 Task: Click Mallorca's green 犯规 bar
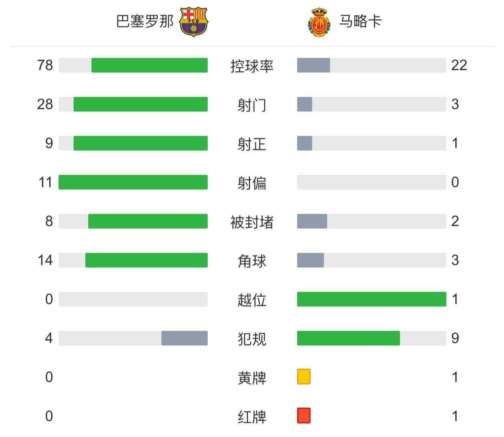348,338
